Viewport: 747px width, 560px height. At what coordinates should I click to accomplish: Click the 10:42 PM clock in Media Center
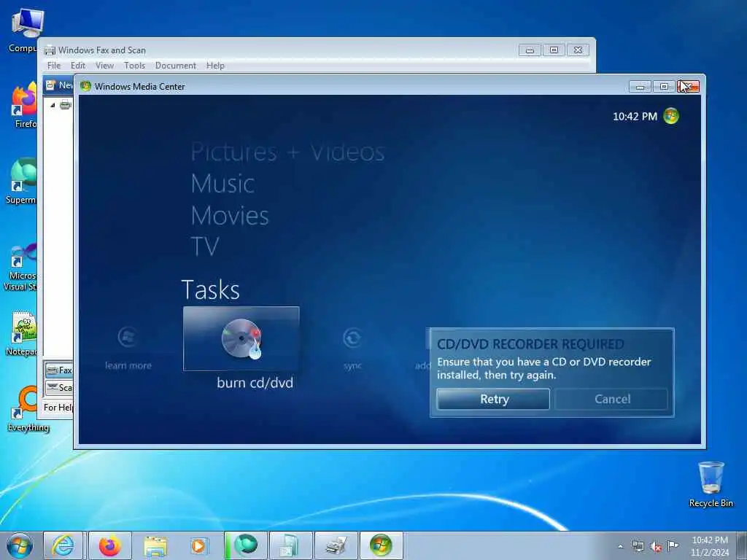pos(635,117)
